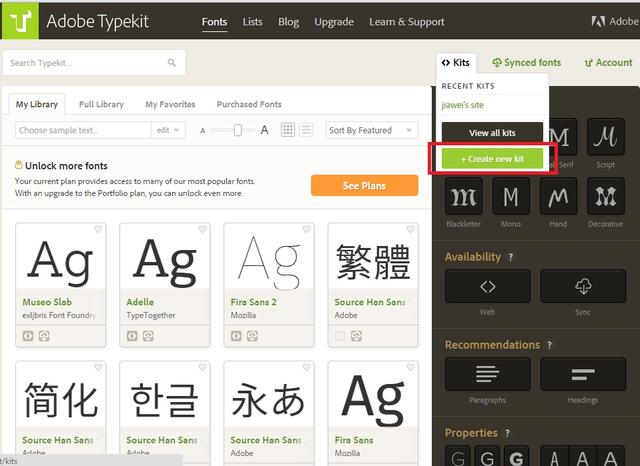Screen dimensions: 640x466
Task: Click the See Plans button
Action: tap(364, 186)
